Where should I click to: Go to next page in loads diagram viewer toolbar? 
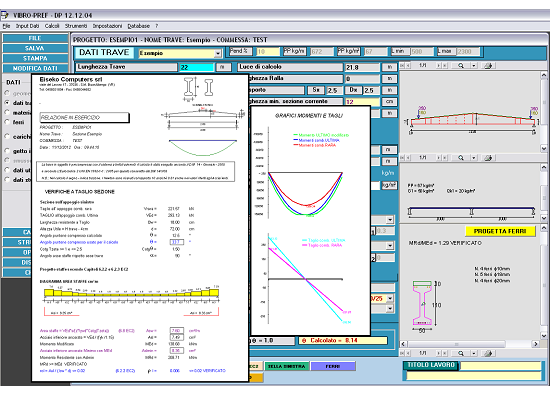click(x=438, y=158)
